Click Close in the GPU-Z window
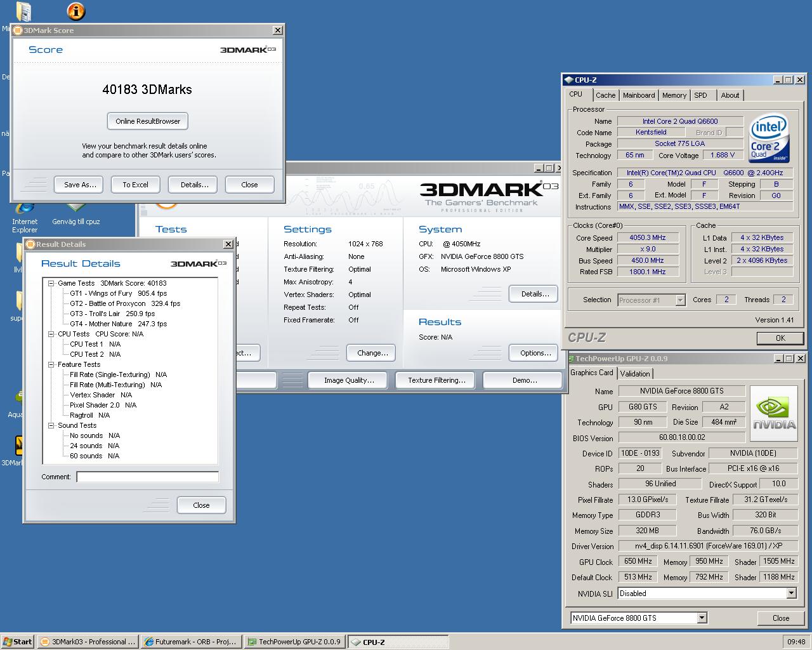 pyautogui.click(x=780, y=618)
